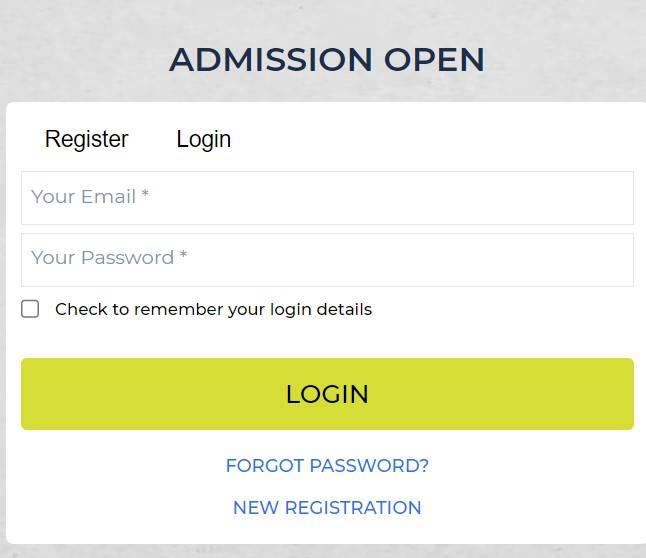Focus the password entry box
646x558 pixels.
pyautogui.click(x=327, y=259)
